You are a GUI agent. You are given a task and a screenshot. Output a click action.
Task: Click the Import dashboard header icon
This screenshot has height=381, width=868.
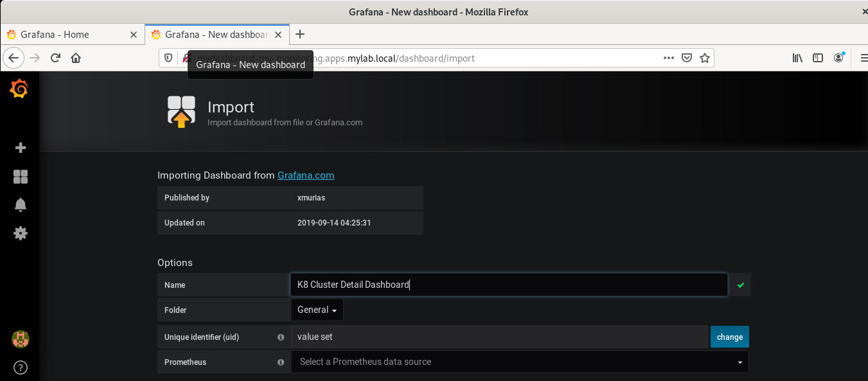tap(181, 111)
